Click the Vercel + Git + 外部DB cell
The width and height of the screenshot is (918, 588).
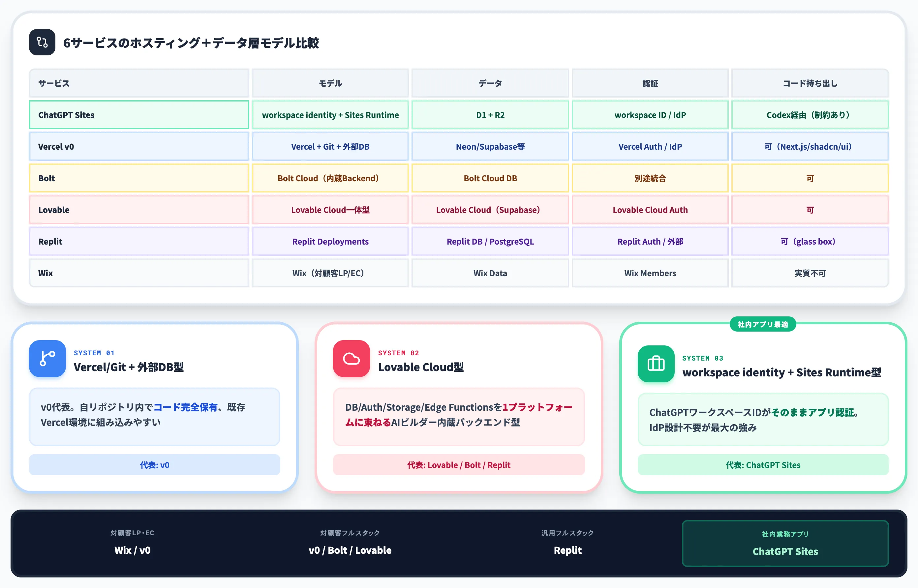tap(330, 147)
